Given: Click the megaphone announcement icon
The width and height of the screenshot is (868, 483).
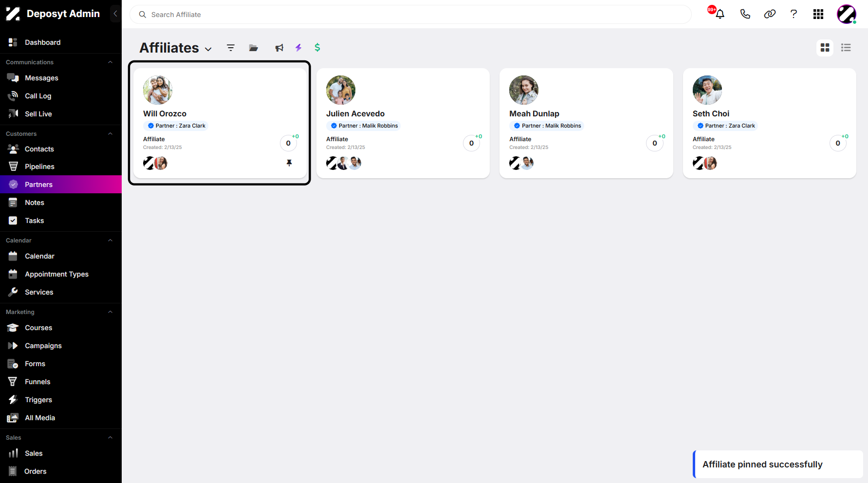Looking at the screenshot, I should pos(279,48).
